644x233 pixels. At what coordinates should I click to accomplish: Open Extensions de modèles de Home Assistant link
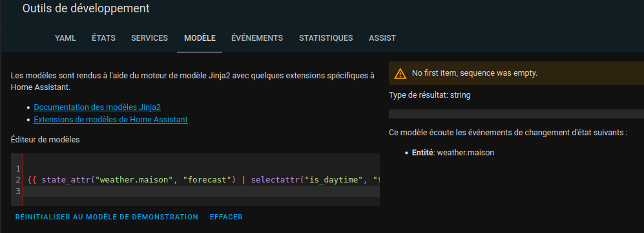pyautogui.click(x=110, y=119)
